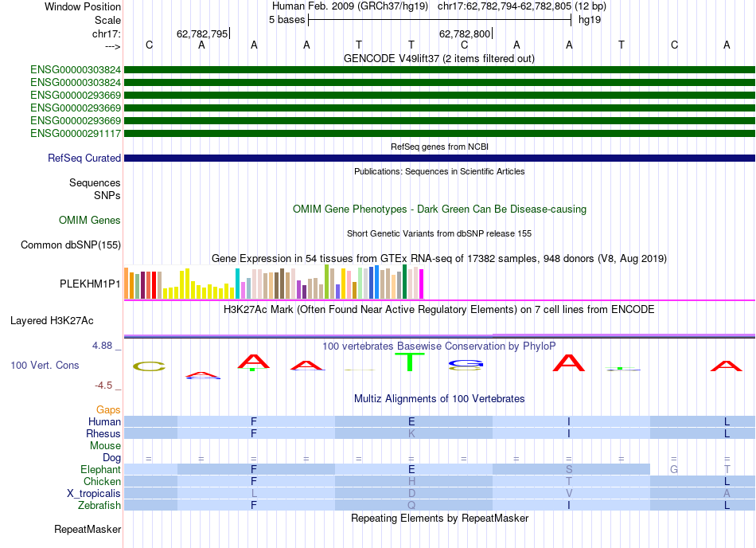Click the Elephant alignment row label
The width and height of the screenshot is (756, 548).
point(100,469)
